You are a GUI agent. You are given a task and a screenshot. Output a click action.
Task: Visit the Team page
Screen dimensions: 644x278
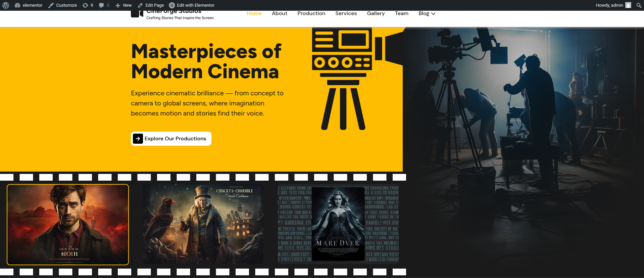point(401,13)
